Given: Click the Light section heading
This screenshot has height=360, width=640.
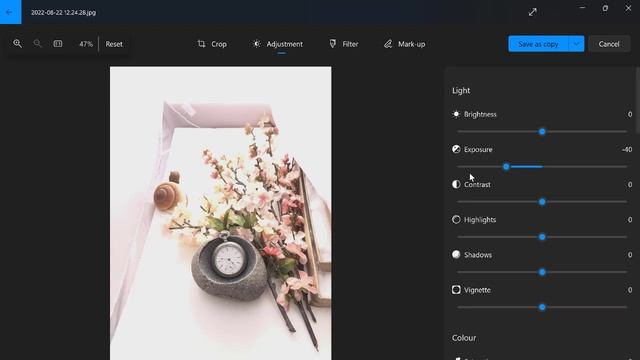Looking at the screenshot, I should (x=461, y=91).
